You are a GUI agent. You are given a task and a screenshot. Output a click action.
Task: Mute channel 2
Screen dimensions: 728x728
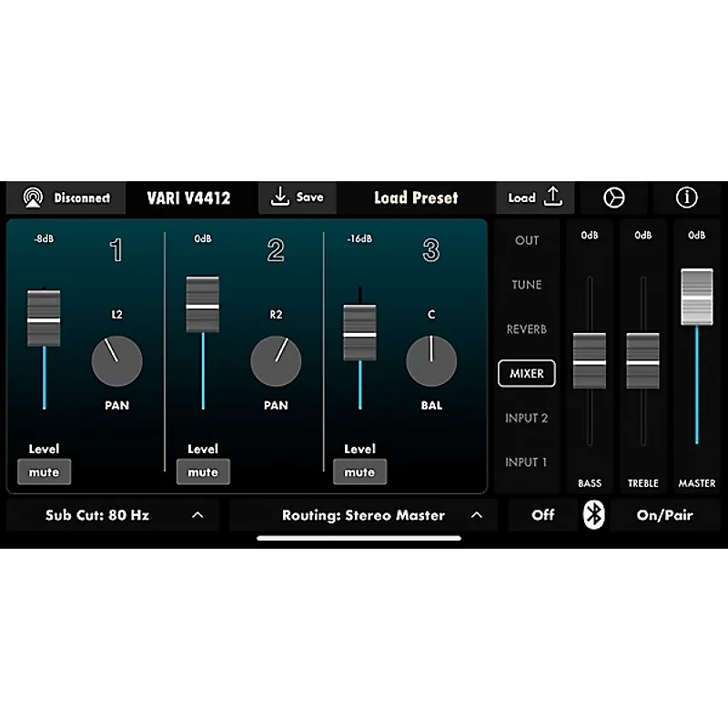(203, 471)
